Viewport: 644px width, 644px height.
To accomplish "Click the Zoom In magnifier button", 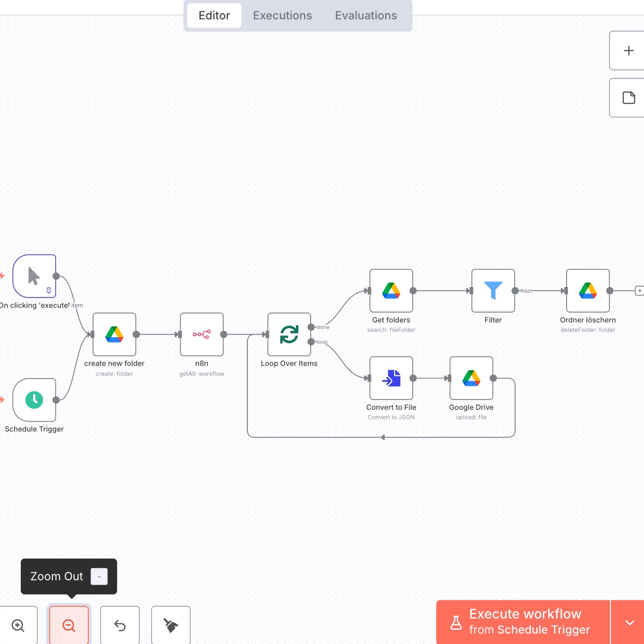I will pyautogui.click(x=18, y=625).
